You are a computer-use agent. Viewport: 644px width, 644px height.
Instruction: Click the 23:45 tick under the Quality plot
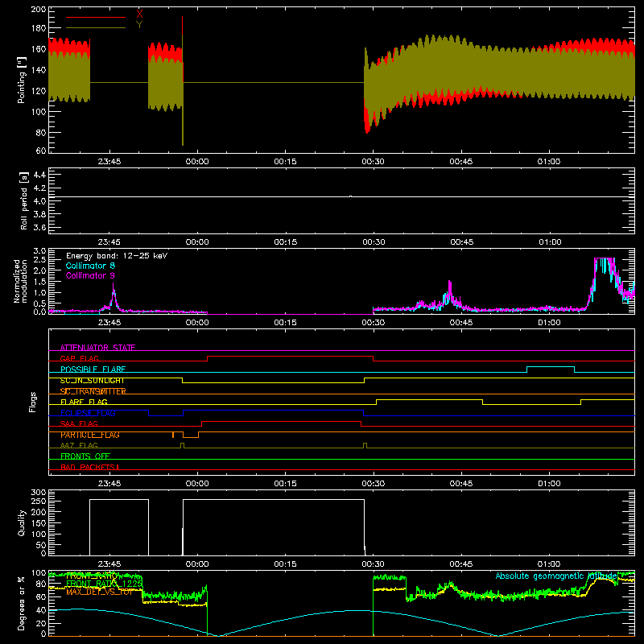(x=109, y=564)
